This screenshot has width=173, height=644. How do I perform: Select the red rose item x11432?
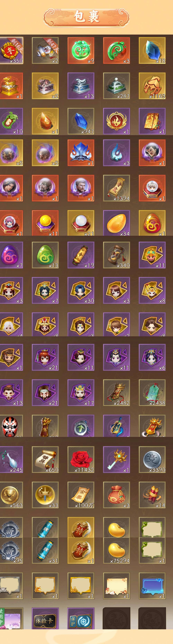[x=81, y=460]
